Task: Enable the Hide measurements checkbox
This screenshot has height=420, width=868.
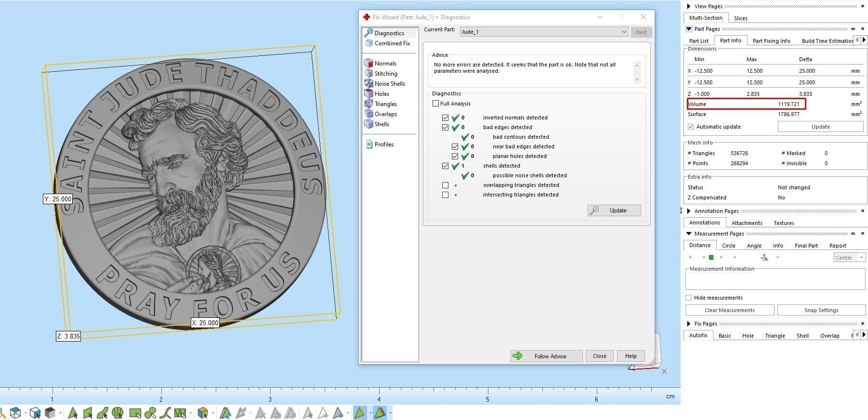Action: click(x=688, y=298)
